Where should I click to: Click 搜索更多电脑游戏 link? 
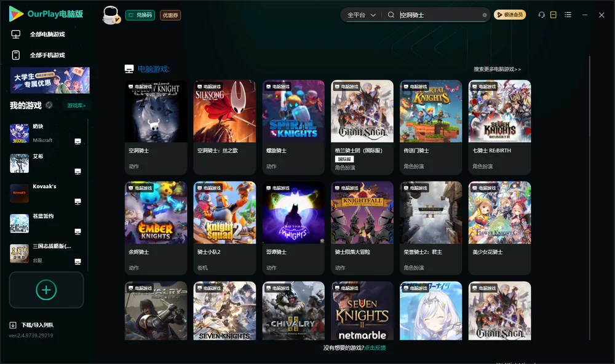point(498,69)
